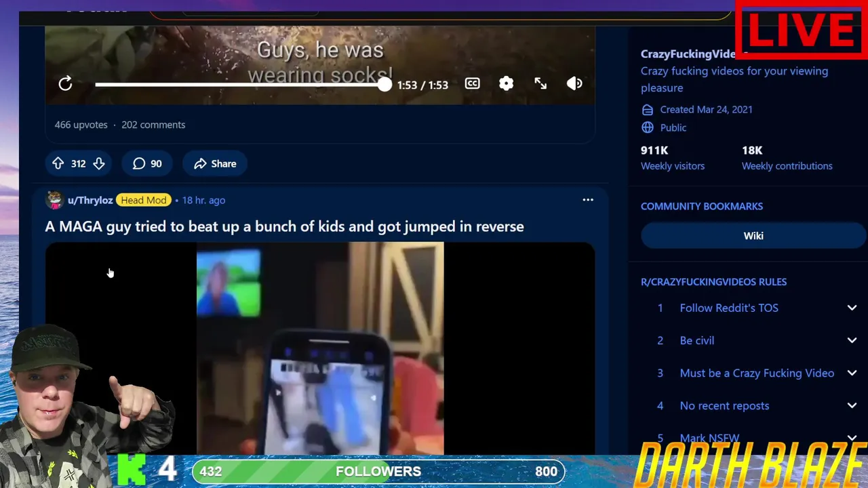Downvote the post with 312 votes

click(99, 163)
